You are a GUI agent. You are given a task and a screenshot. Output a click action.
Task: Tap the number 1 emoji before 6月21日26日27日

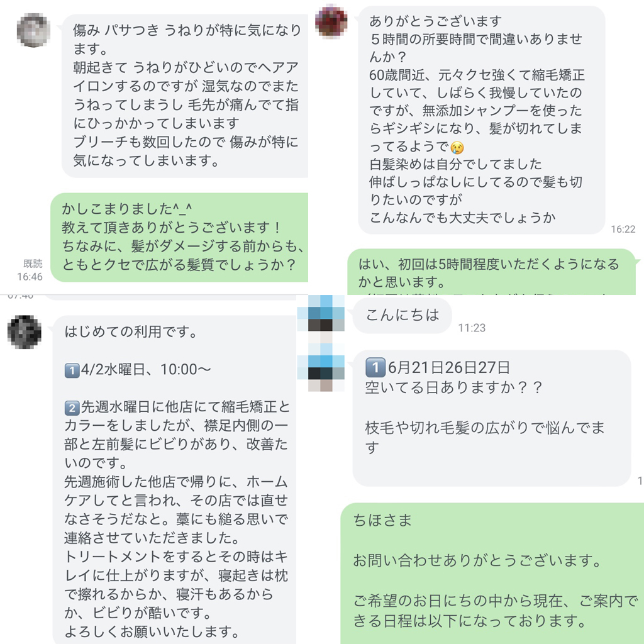tap(375, 367)
